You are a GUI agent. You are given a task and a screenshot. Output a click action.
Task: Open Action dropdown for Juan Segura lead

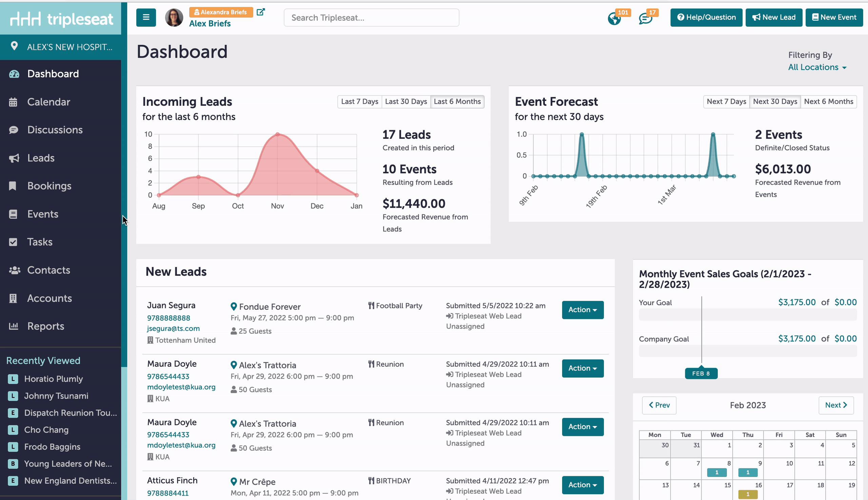583,310
